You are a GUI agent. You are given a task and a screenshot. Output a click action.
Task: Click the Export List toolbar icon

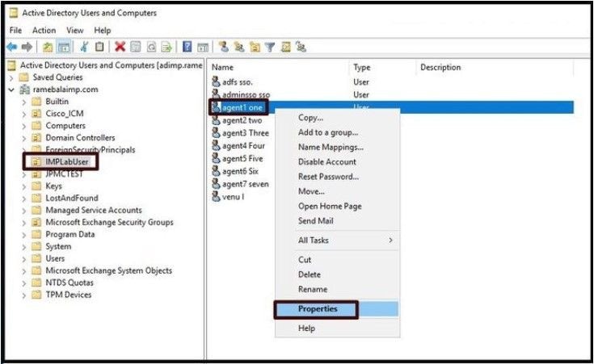point(166,47)
